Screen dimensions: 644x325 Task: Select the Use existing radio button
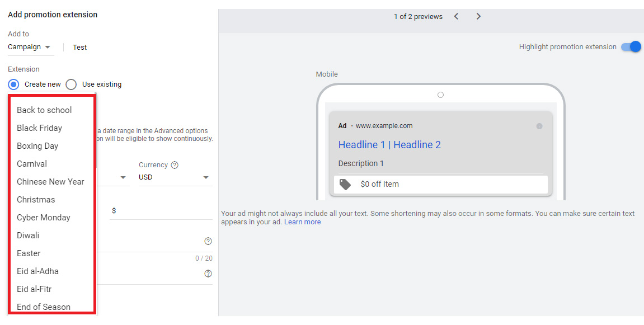[71, 84]
